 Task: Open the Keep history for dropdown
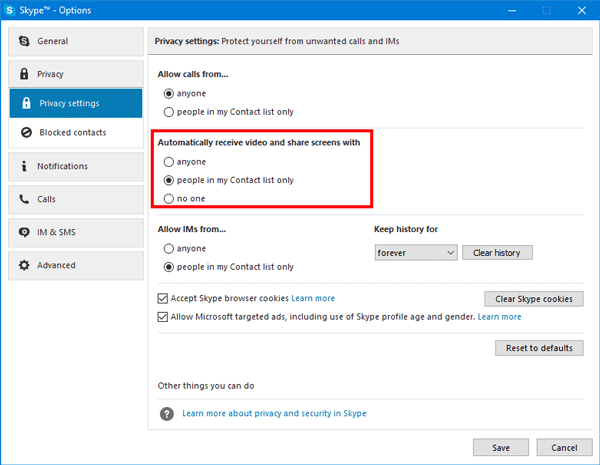coord(416,253)
